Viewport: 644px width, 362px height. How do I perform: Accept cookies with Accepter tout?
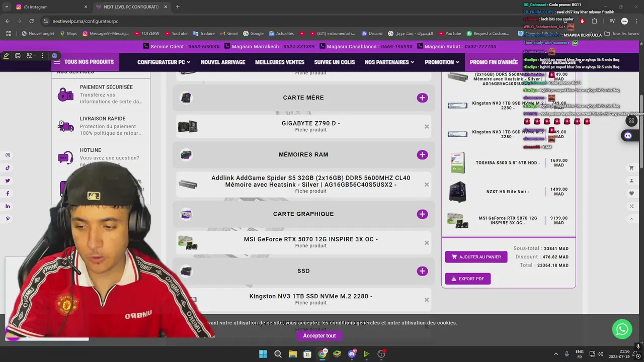pos(319,336)
